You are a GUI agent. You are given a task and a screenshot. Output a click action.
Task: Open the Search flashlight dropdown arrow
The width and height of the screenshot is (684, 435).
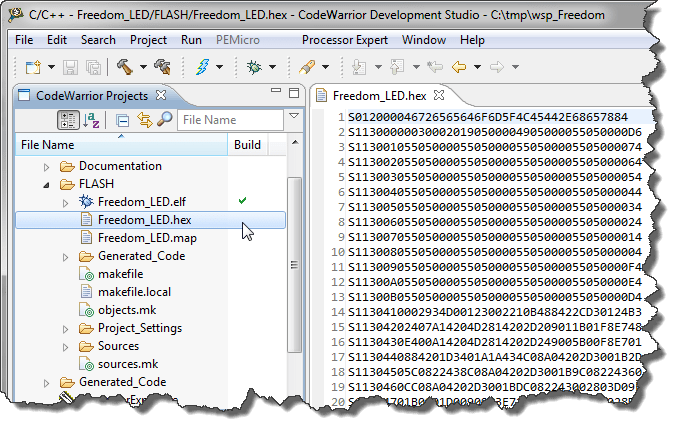pyautogui.click(x=325, y=67)
